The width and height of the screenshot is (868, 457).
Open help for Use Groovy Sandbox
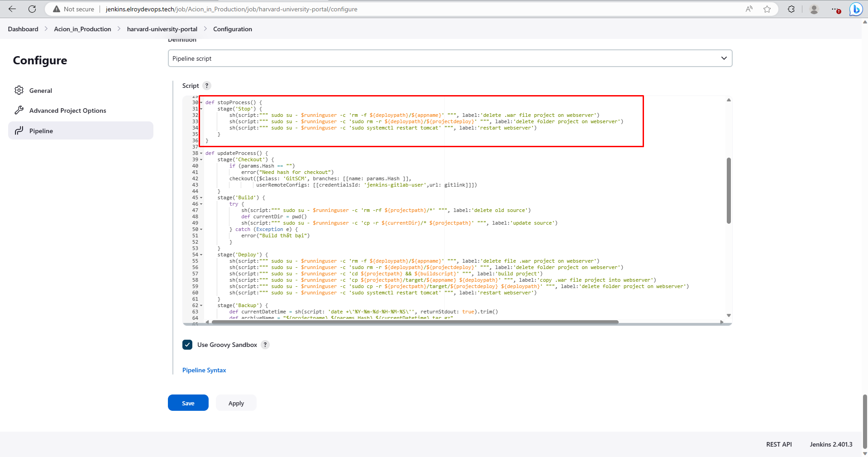point(265,345)
